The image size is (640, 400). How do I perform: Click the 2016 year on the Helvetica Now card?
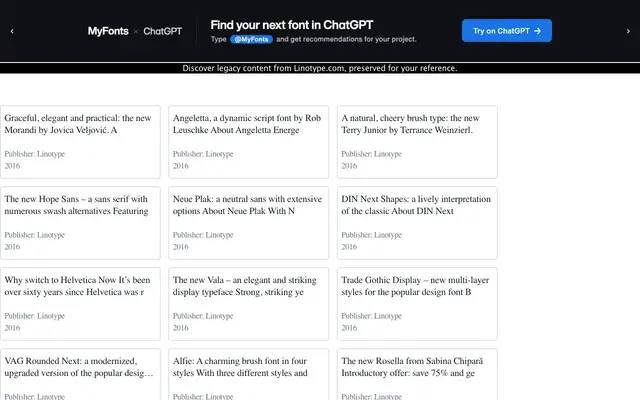click(x=12, y=328)
